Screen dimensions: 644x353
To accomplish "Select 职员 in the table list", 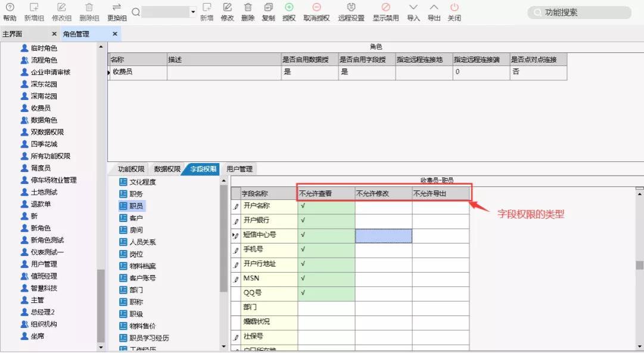I will [136, 205].
